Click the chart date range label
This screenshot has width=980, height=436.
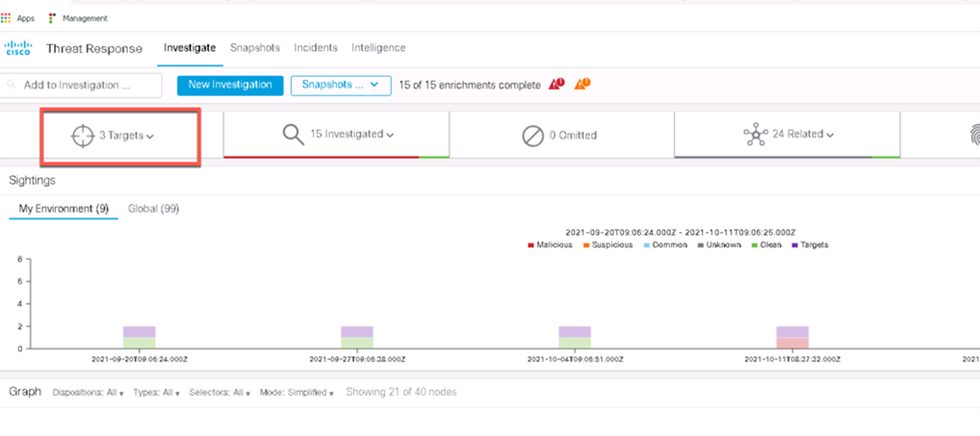[680, 232]
